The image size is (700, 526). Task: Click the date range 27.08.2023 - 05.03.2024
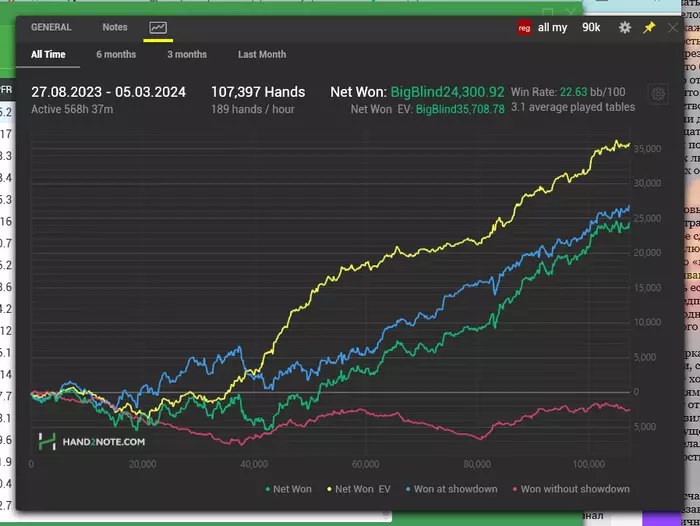click(108, 92)
